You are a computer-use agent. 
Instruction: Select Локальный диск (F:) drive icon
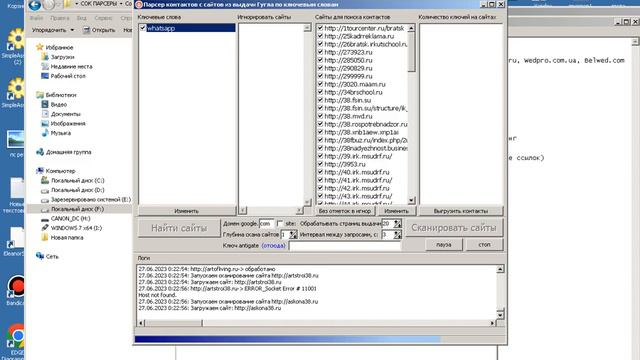[x=45, y=209]
